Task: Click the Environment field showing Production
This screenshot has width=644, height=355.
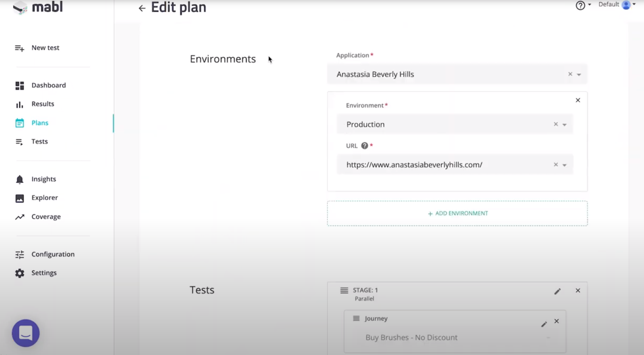Action: tap(455, 124)
